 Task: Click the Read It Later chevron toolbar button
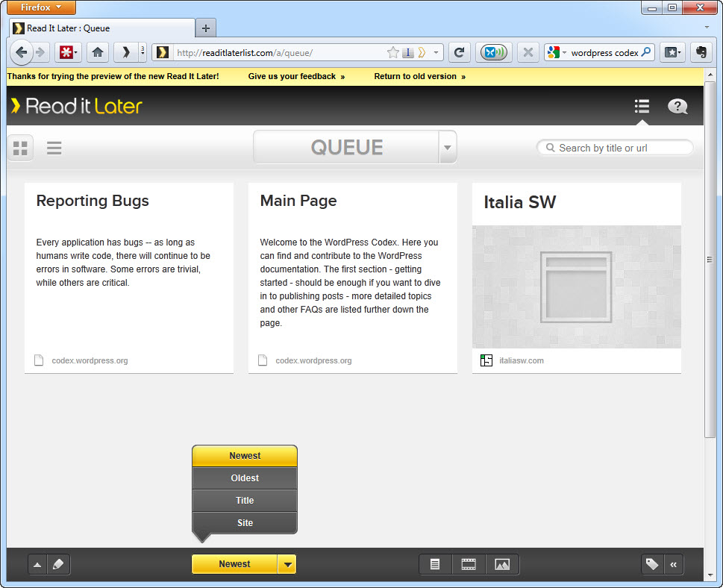[125, 52]
